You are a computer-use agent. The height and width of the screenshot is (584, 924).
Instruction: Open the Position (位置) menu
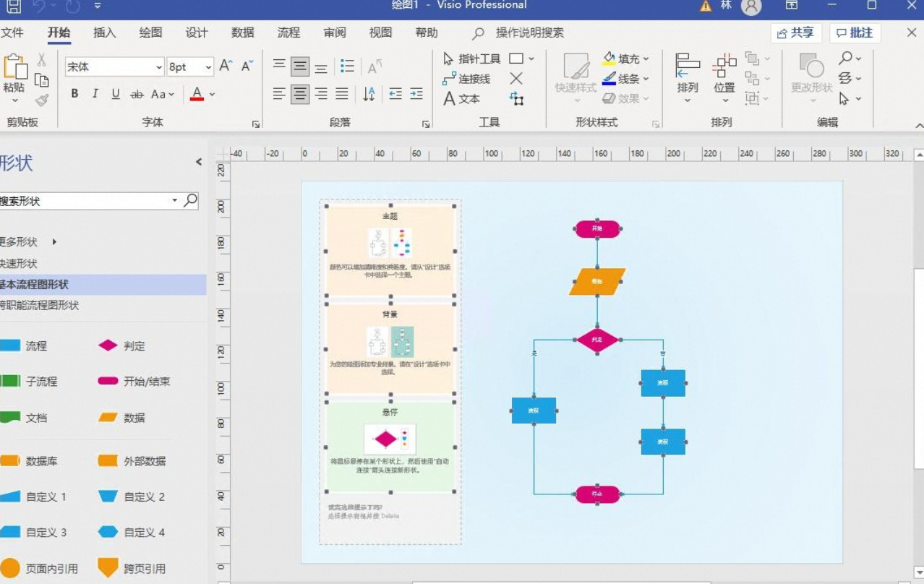tap(724, 78)
